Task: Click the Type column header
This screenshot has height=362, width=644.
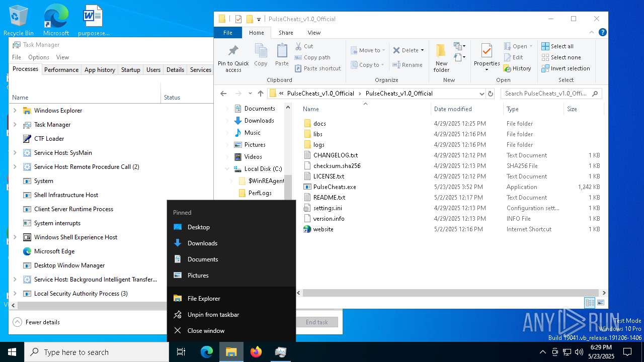Action: click(533, 109)
